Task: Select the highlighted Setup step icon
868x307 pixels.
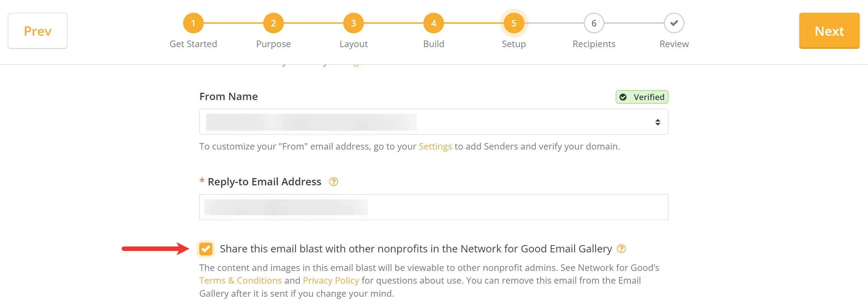Action: coord(514,23)
